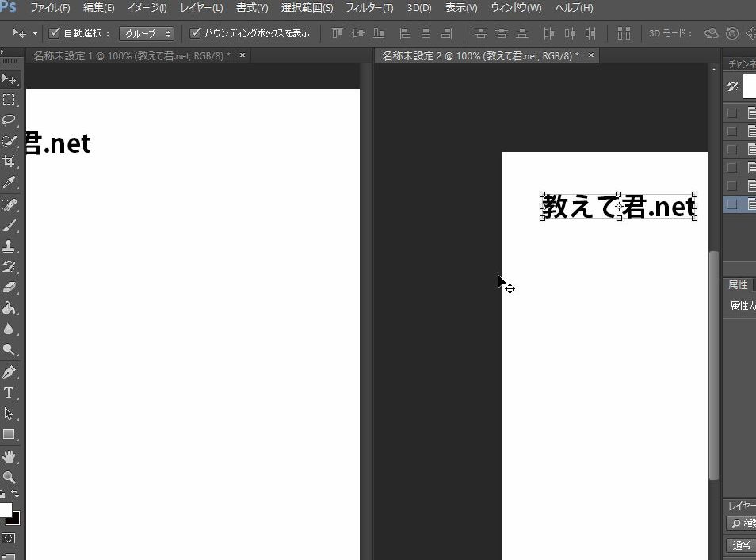
Task: Open the グループ auto-select dropdown
Action: (146, 33)
